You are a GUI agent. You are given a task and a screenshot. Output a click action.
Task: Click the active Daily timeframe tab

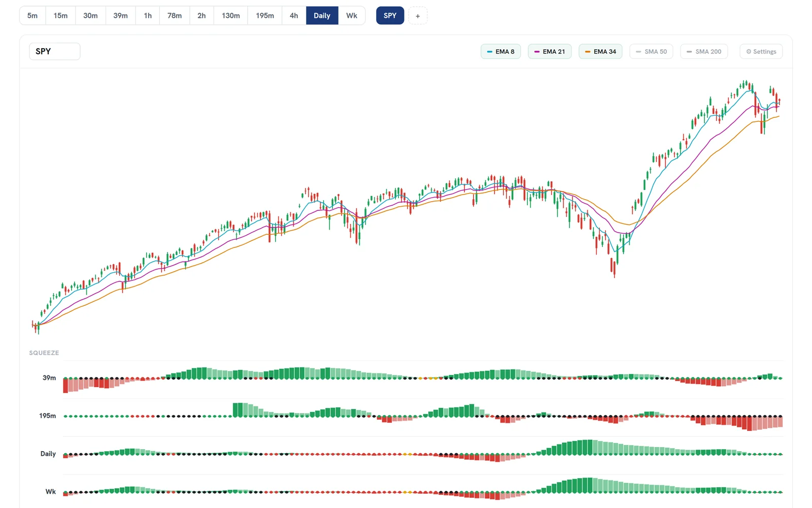point(322,16)
